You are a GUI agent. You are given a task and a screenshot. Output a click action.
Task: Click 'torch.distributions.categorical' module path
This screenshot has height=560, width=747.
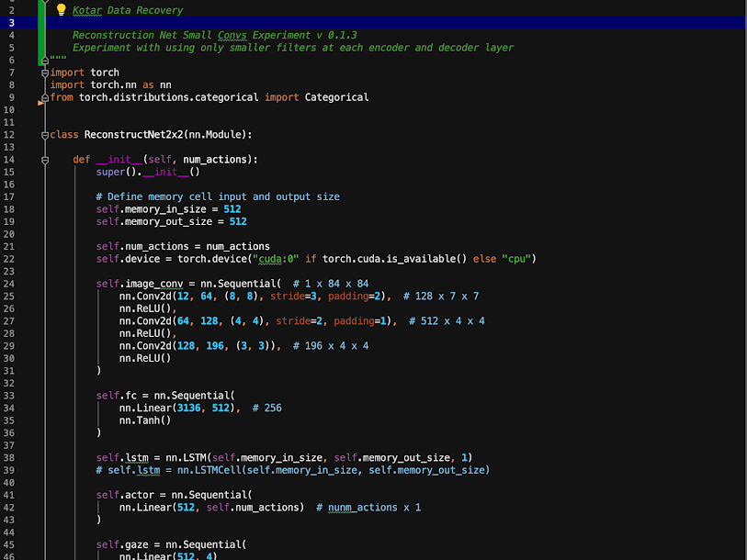click(x=169, y=97)
